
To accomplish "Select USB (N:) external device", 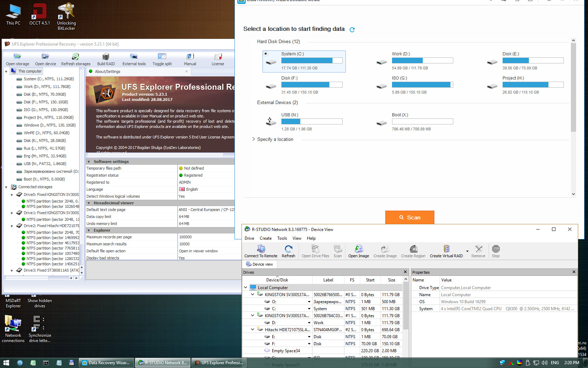I will (x=304, y=122).
